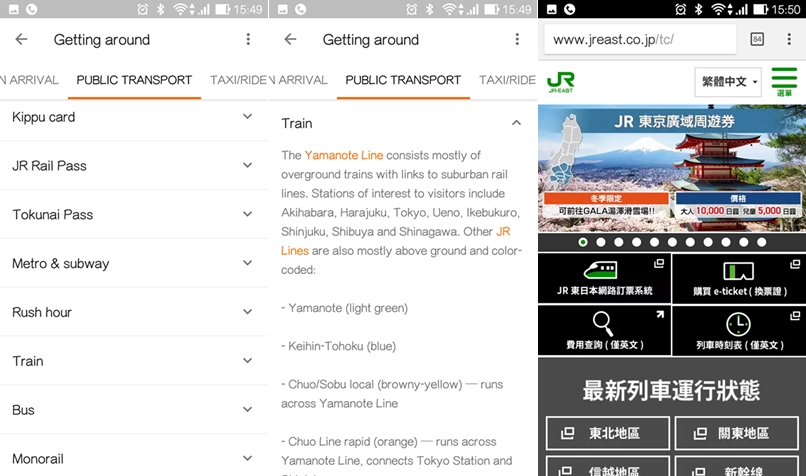Open the 費用查詢 magnifier tile
Screen dimensions: 806x476
pyautogui.click(x=604, y=331)
